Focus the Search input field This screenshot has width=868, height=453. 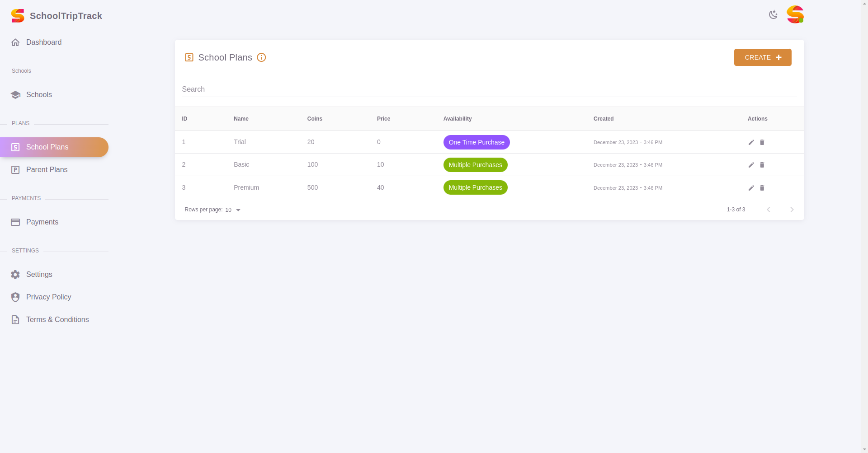click(489, 89)
